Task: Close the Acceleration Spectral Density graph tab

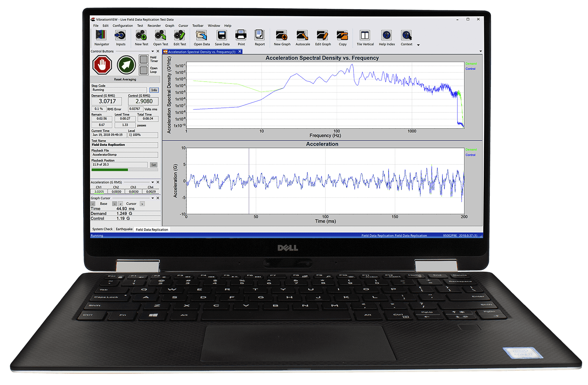Action: 240,52
